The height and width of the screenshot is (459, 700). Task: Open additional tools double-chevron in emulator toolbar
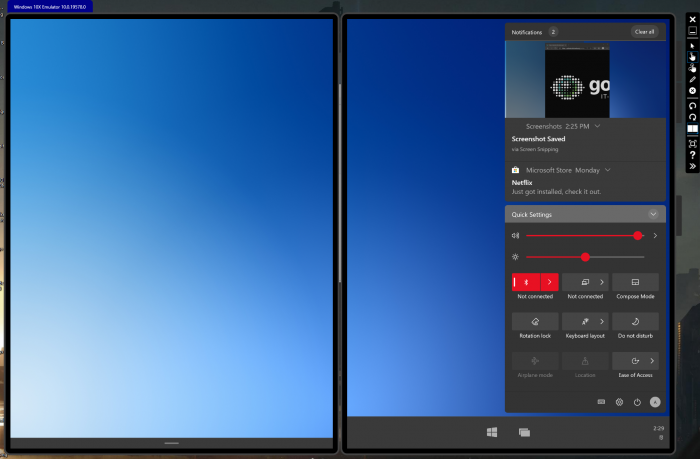[x=692, y=166]
